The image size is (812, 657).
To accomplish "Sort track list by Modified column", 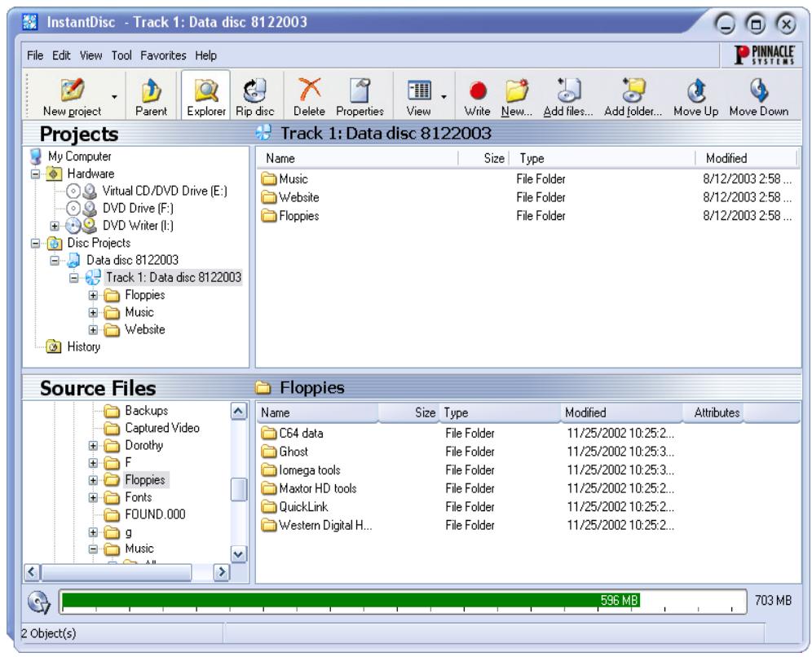I will (746, 158).
